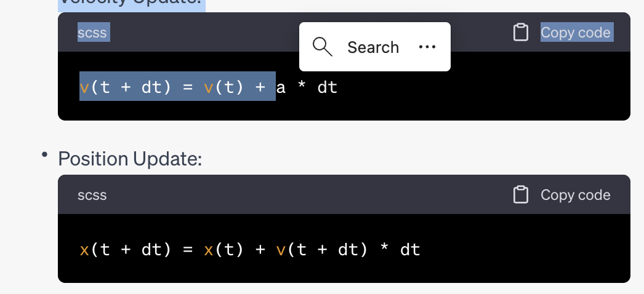
Task: Click the scss label on the first code block
Action: [x=92, y=33]
